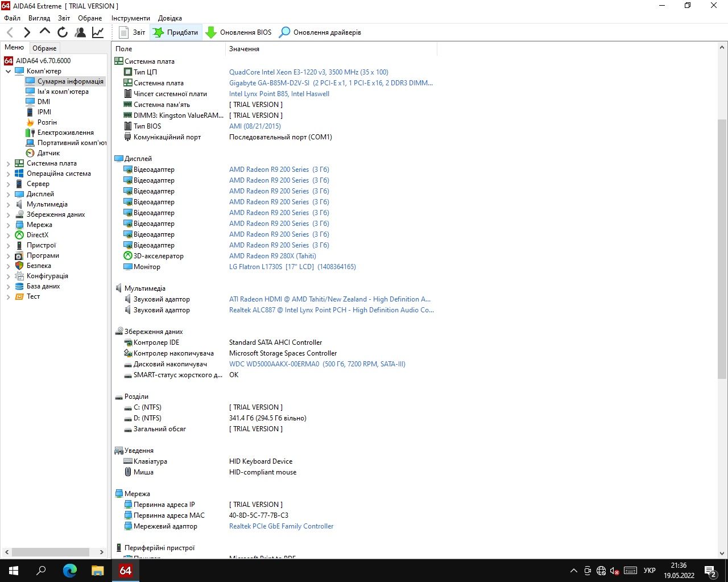Open Intel Lynx Point B85 chipset link
This screenshot has width=728, height=582.
point(279,94)
